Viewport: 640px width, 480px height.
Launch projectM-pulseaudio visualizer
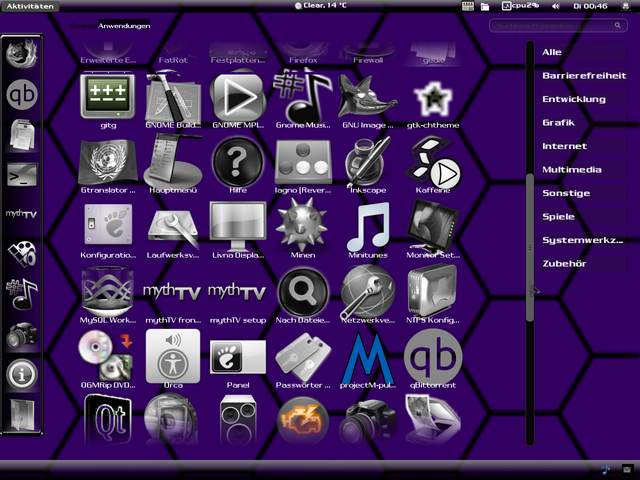[x=367, y=358]
